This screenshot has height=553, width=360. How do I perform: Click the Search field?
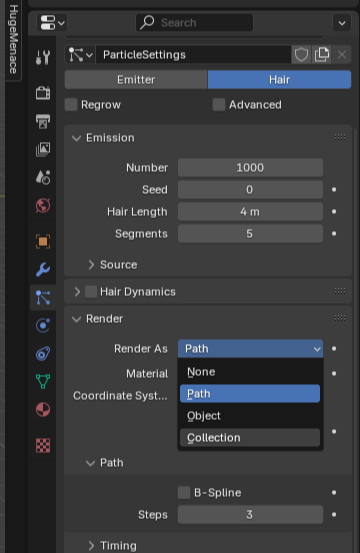point(194,23)
